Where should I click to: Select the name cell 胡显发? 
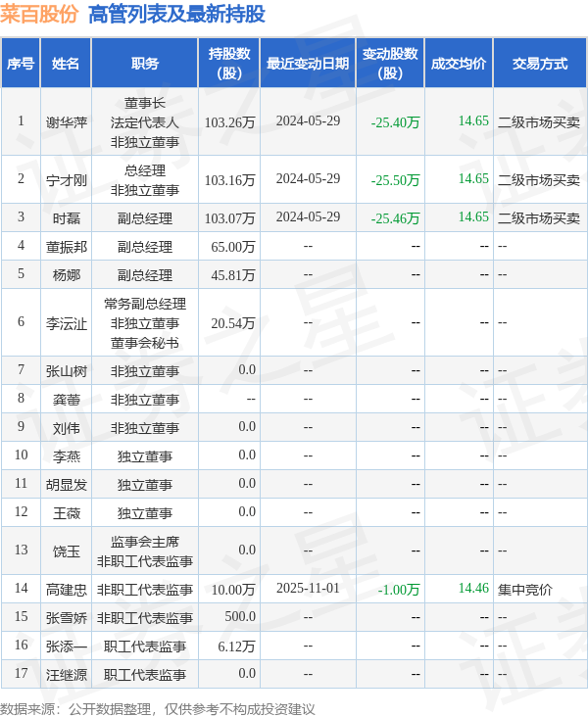[x=67, y=485]
